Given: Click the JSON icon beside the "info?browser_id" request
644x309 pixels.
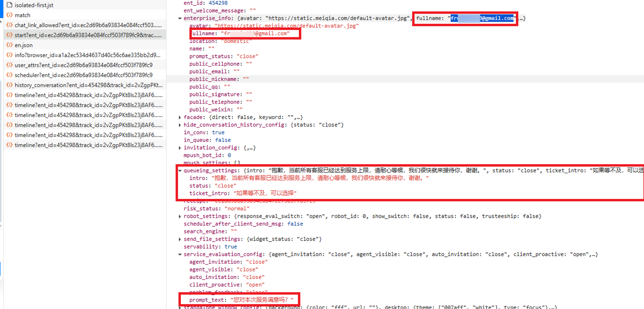Looking at the screenshot, I should (10, 55).
